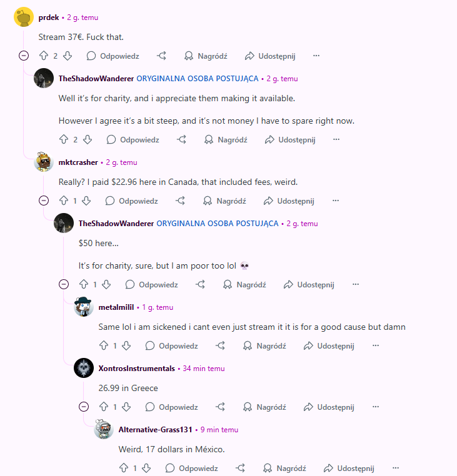The height and width of the screenshot is (476, 457).
Task: Open more options on prdek's comment
Action: pos(316,56)
